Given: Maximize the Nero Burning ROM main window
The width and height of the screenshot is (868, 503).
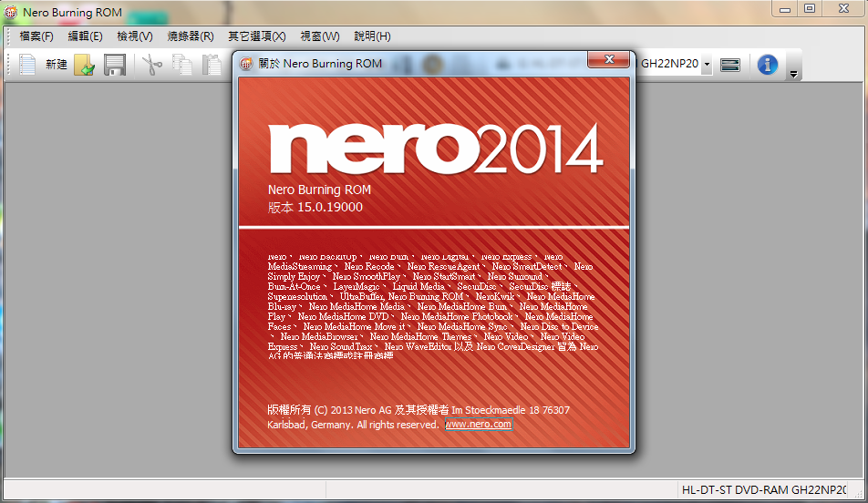Looking at the screenshot, I should 810,9.
